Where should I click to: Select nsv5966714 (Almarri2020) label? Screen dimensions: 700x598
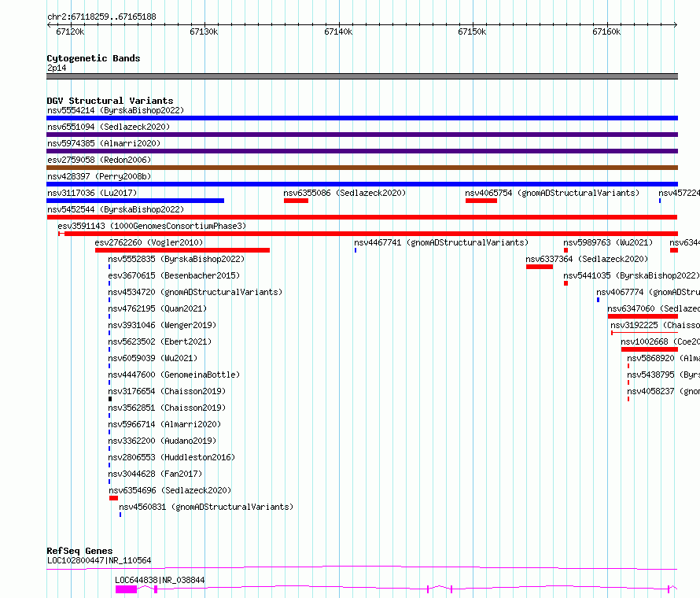pyautogui.click(x=164, y=424)
